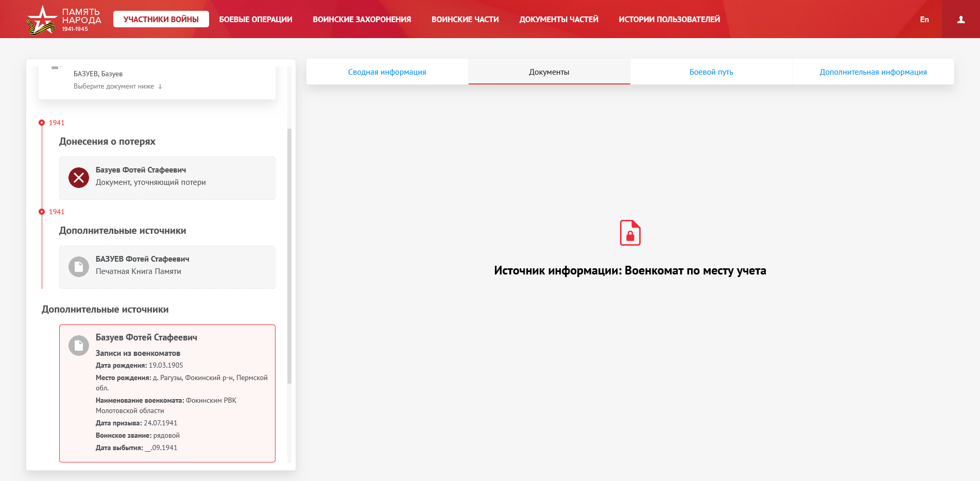The width and height of the screenshot is (980, 481).
Task: Select the Дополнительная информация tab
Action: (873, 72)
